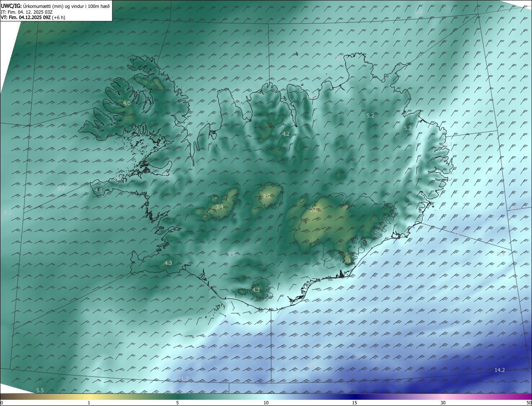Screen dimensions: 532x406
Task: Click the '4.8' value on the map
Action: click(99, 190)
